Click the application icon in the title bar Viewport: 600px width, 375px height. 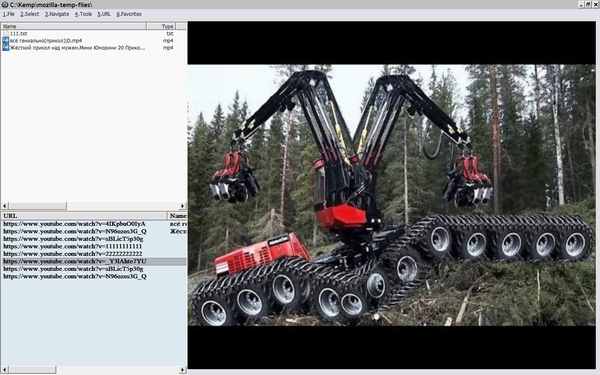click(x=4, y=4)
